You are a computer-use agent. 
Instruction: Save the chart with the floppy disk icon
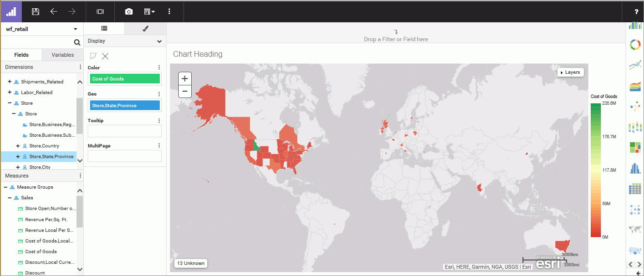tap(35, 11)
